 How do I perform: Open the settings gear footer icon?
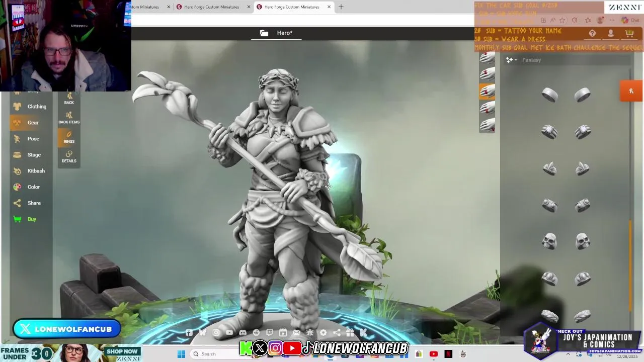click(x=323, y=332)
